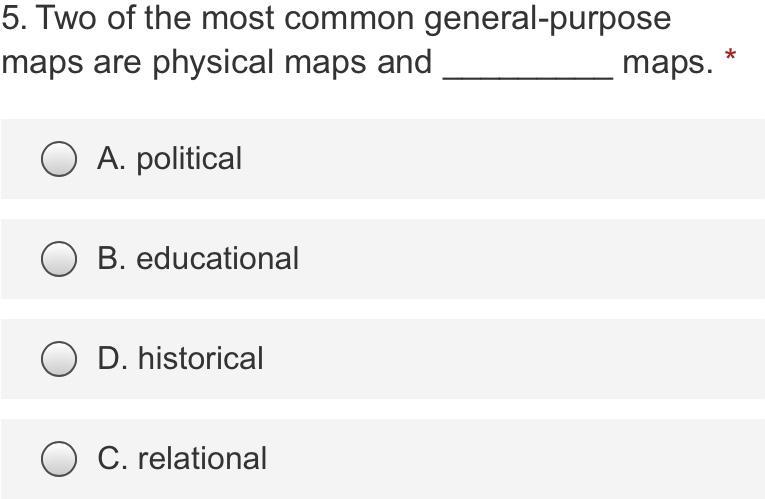Screen dimensions: 765x499
Task: Click empty gray area of the political option row
Action: 503,159
